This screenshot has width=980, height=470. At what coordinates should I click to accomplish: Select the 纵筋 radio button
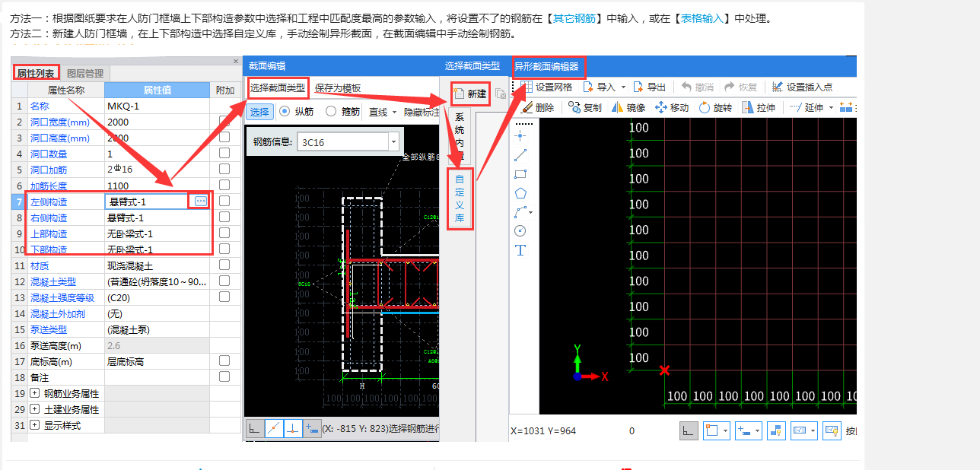pyautogui.click(x=285, y=111)
